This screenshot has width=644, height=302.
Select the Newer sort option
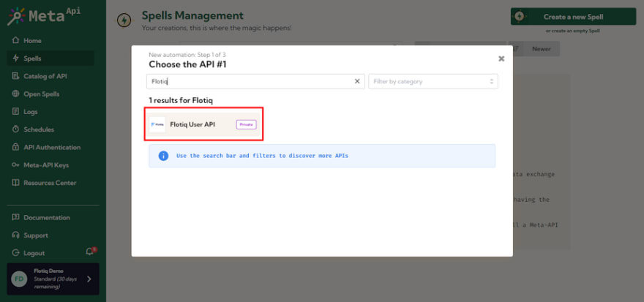542,49
